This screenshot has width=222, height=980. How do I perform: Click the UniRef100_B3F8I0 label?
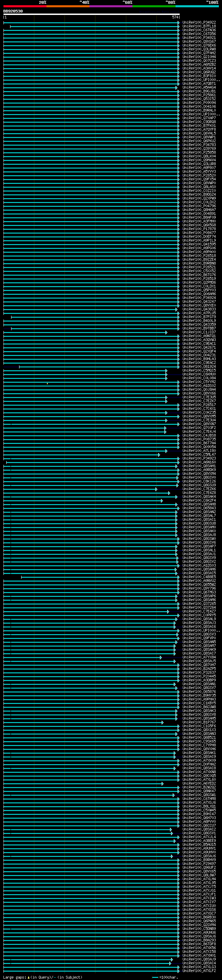pyautogui.click(x=199, y=76)
